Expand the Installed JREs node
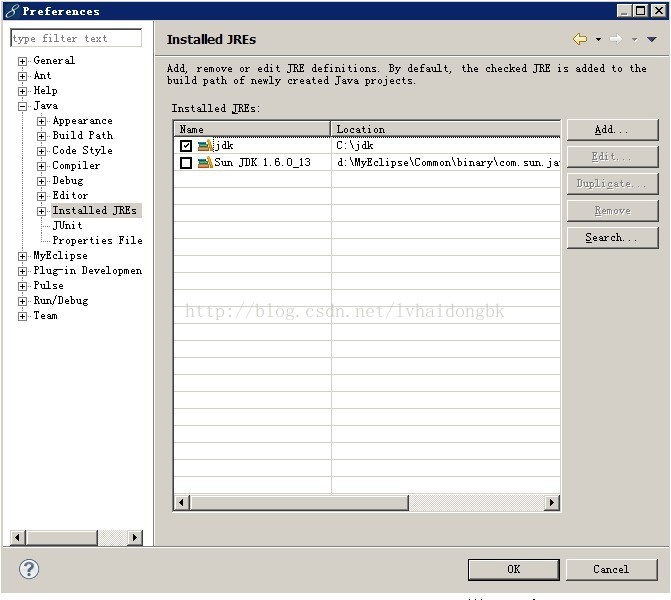671x600 pixels. 41,211
